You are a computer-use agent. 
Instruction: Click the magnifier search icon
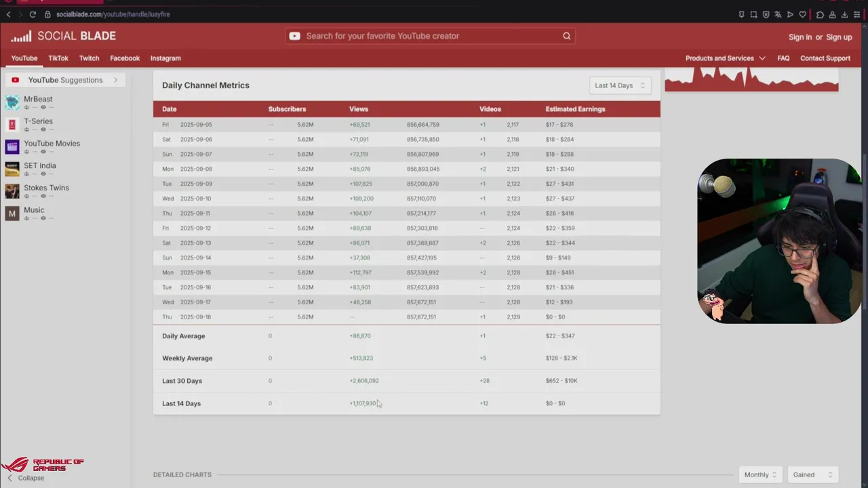[567, 36]
